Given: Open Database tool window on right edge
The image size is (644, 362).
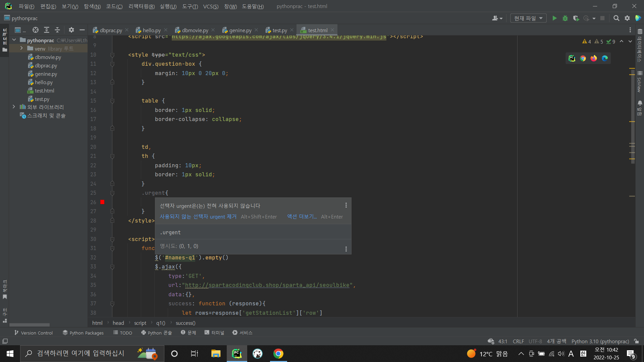Looking at the screenshot, I should pyautogui.click(x=640, y=45).
